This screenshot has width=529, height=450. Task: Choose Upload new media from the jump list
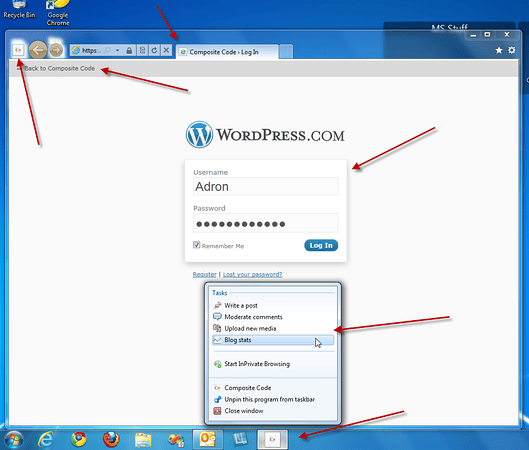click(x=273, y=328)
